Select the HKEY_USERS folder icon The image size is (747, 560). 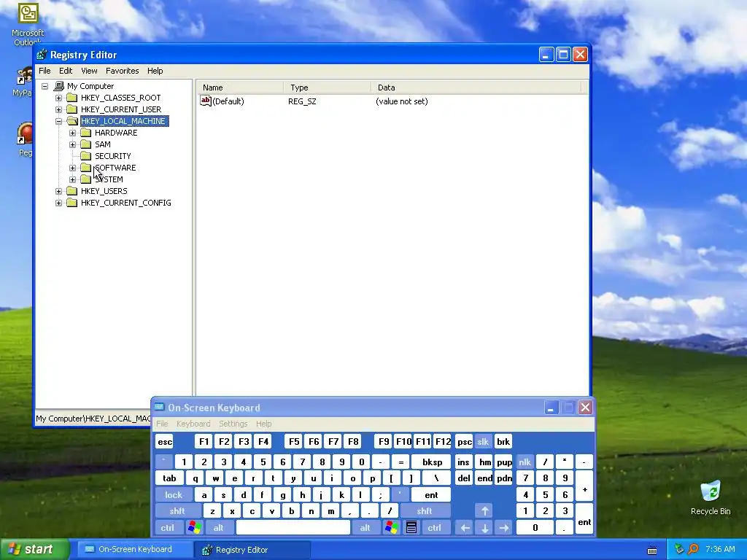[72, 191]
